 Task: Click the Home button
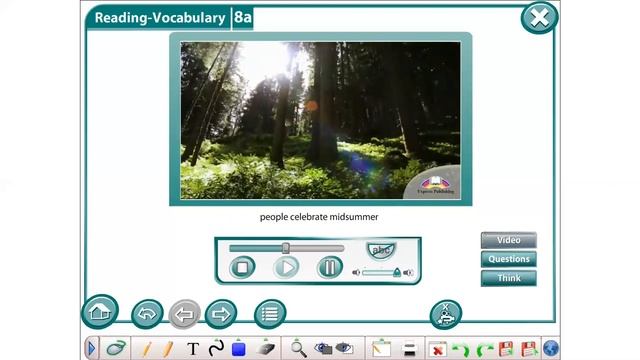pos(100,312)
